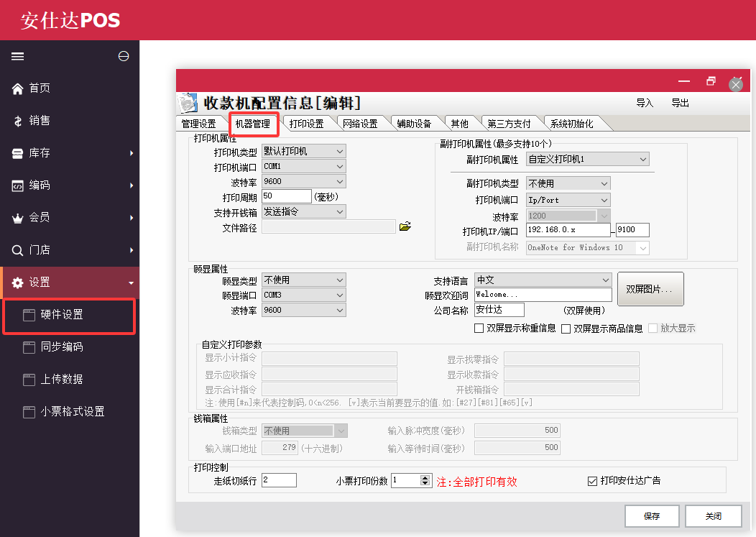Click the 双屏图片... button
Screen dimensions: 756x537
(650, 289)
